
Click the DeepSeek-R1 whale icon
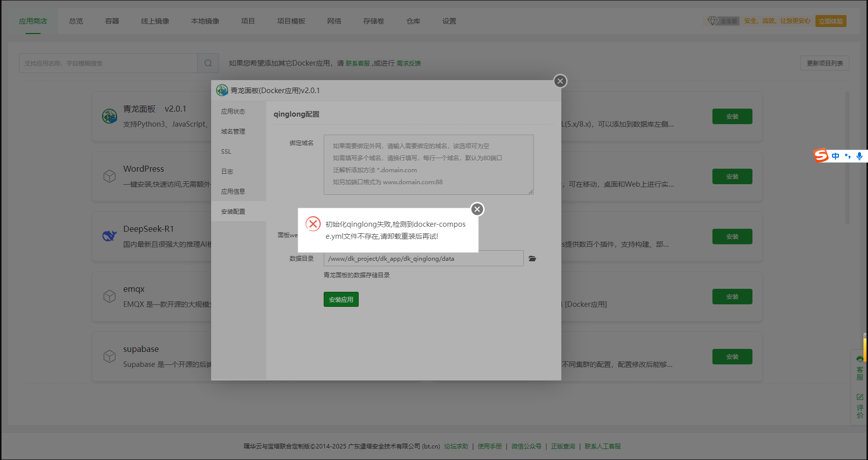(110, 236)
